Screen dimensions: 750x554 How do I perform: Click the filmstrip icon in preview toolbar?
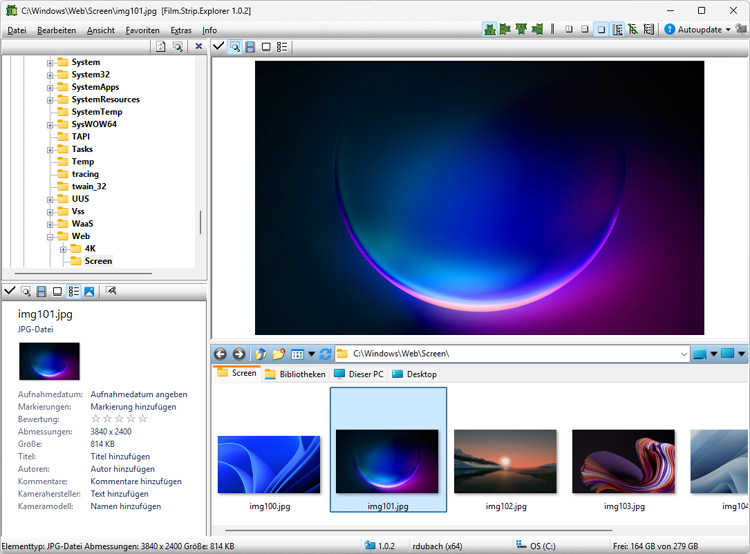coord(250,47)
